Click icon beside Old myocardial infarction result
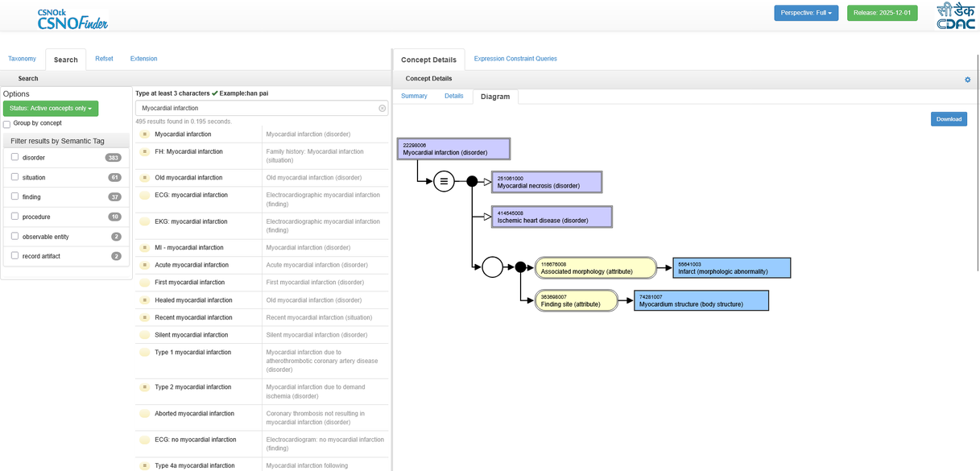980x471 pixels. (x=145, y=178)
